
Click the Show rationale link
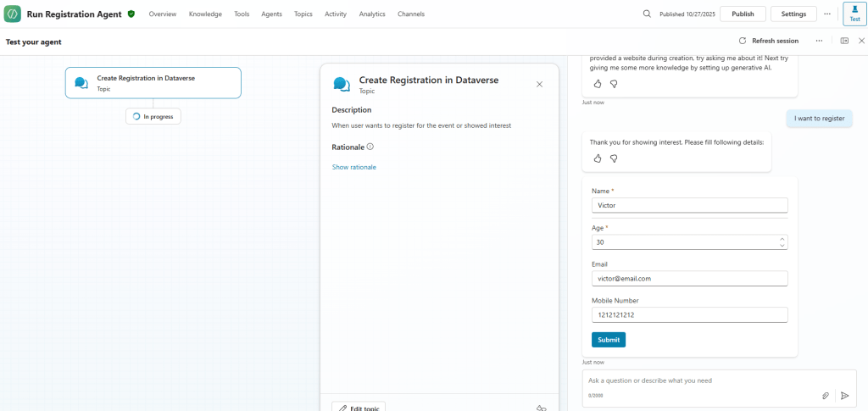click(353, 167)
